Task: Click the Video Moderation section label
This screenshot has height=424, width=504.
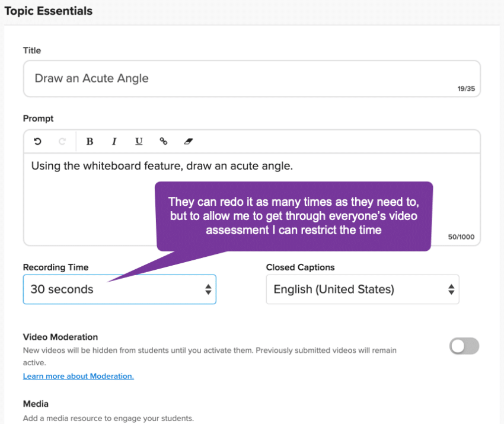Action: click(60, 337)
